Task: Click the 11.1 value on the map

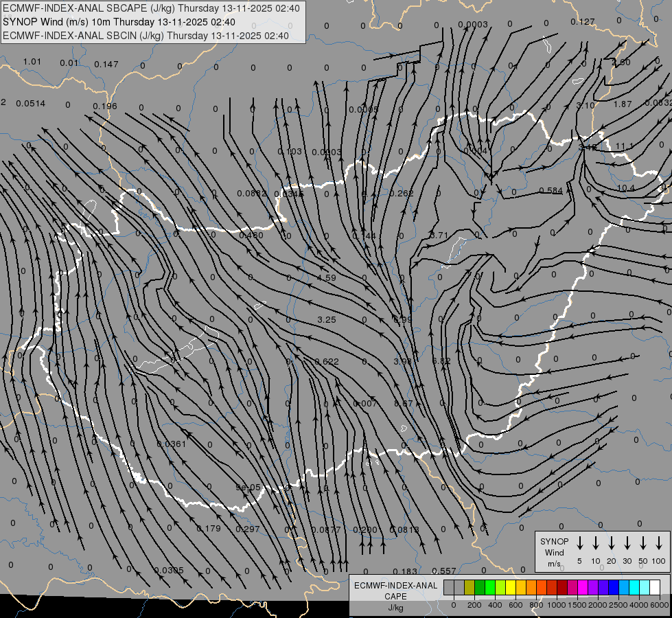Action: [x=624, y=147]
